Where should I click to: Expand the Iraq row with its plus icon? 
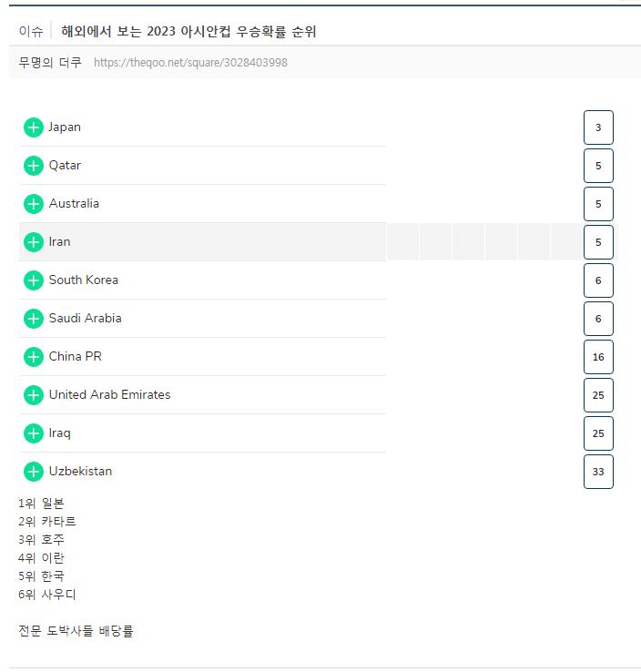(x=34, y=433)
